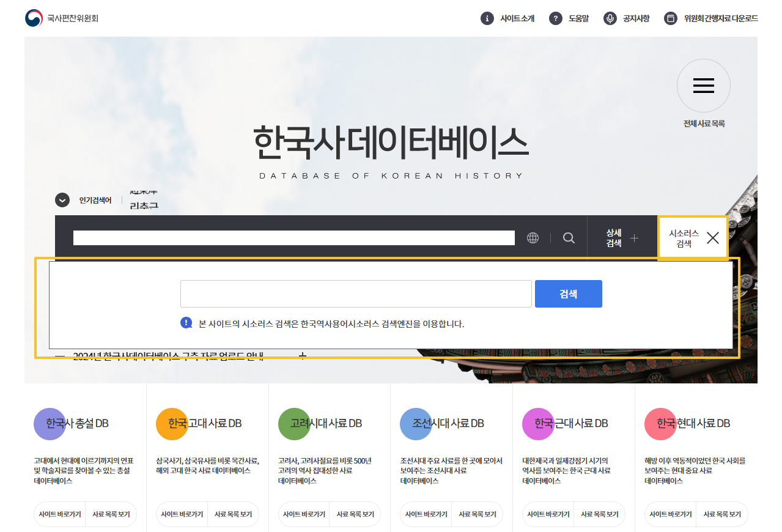Close the 시소러스 검색 panel
Viewport: 782px width, 532px height.
tap(712, 238)
